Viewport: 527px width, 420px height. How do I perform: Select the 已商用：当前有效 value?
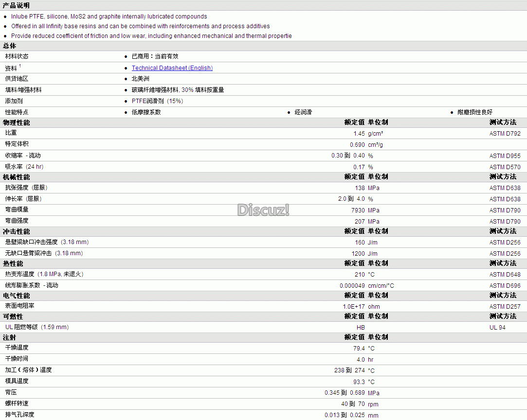(155, 56)
